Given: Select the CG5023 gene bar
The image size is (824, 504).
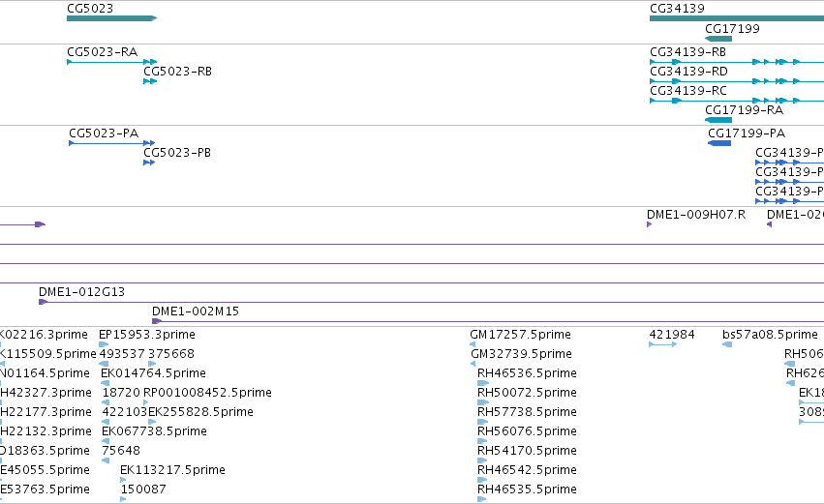Looking at the screenshot, I should [x=112, y=18].
